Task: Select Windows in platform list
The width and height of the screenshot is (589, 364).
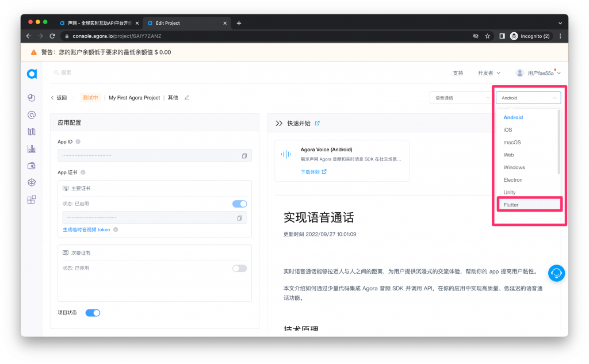Action: pyautogui.click(x=514, y=167)
